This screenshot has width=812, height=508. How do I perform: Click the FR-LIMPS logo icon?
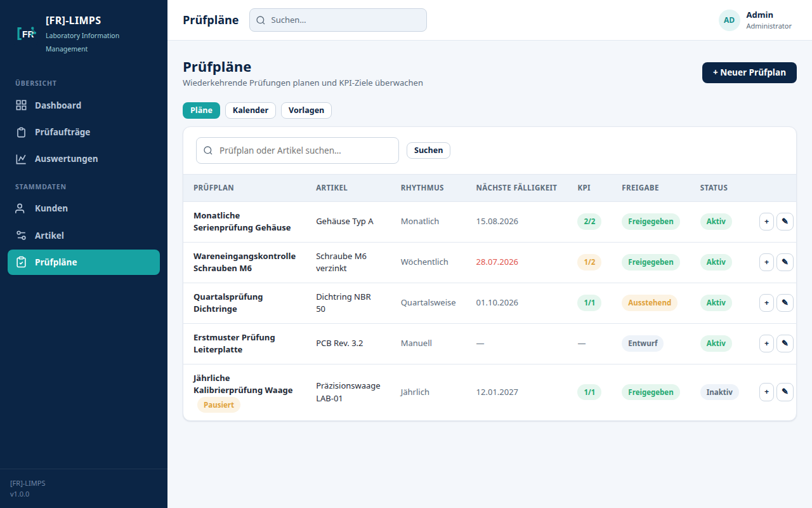click(x=27, y=34)
